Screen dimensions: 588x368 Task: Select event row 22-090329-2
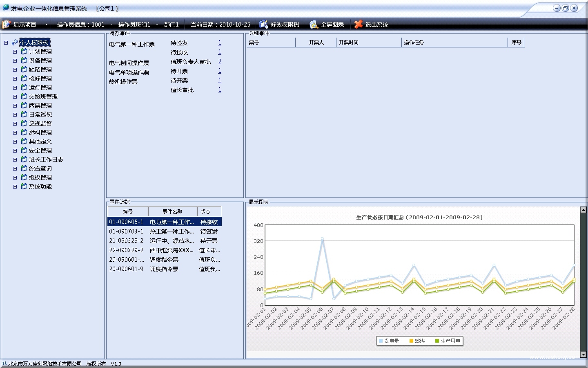pos(165,250)
